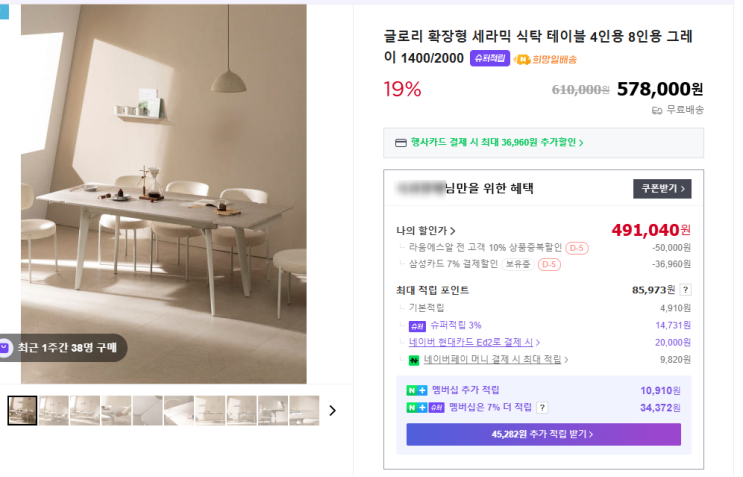
Task: Click the purple shopping bag icon on the image
Action: click(x=6, y=348)
